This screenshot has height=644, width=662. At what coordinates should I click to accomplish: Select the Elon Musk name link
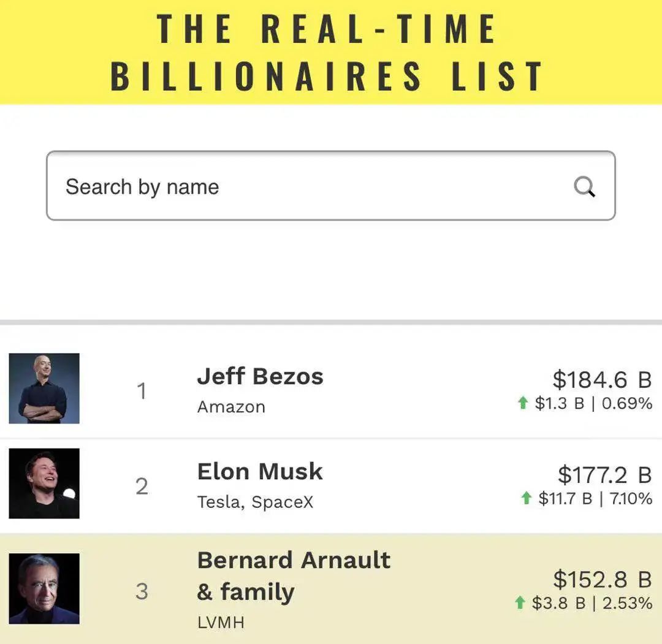[260, 471]
